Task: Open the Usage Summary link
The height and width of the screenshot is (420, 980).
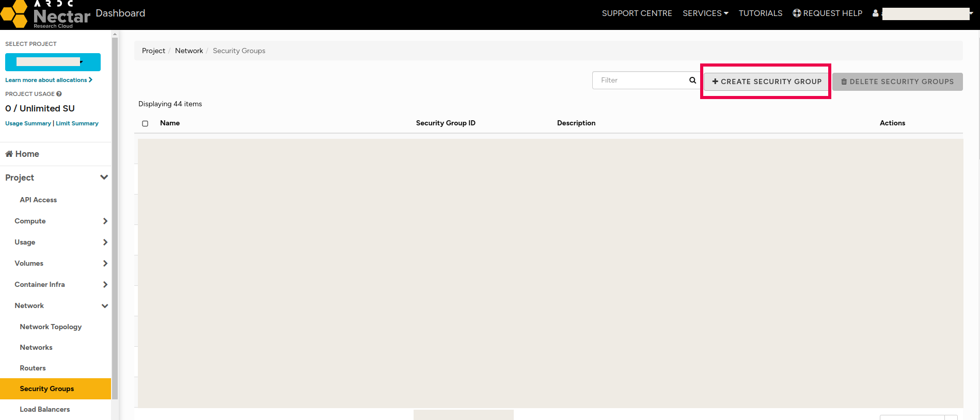Action: click(x=28, y=123)
